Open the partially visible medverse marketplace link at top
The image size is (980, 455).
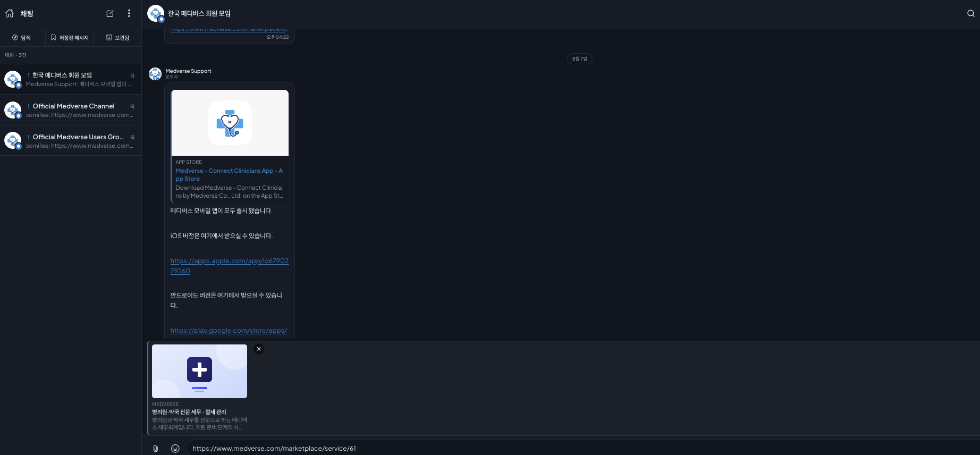click(x=229, y=30)
